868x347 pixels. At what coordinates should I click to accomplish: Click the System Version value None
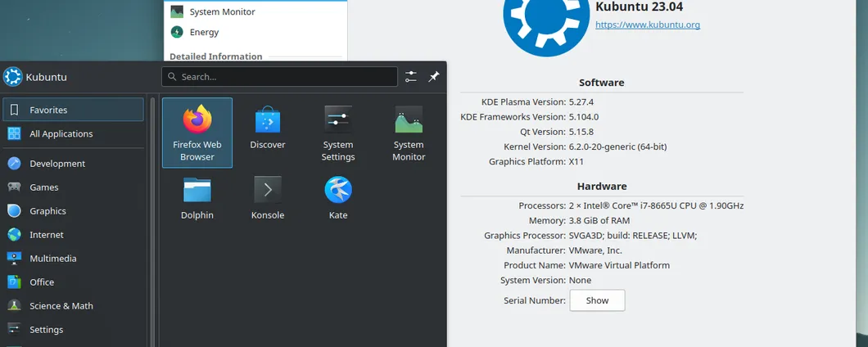[x=580, y=280]
